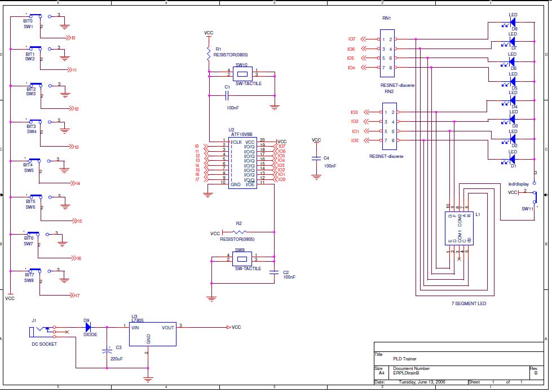Image resolution: width=552 pixels, height=392 pixels.
Task: Click the VCC output port after VOUT
Action: pyautogui.click(x=234, y=327)
